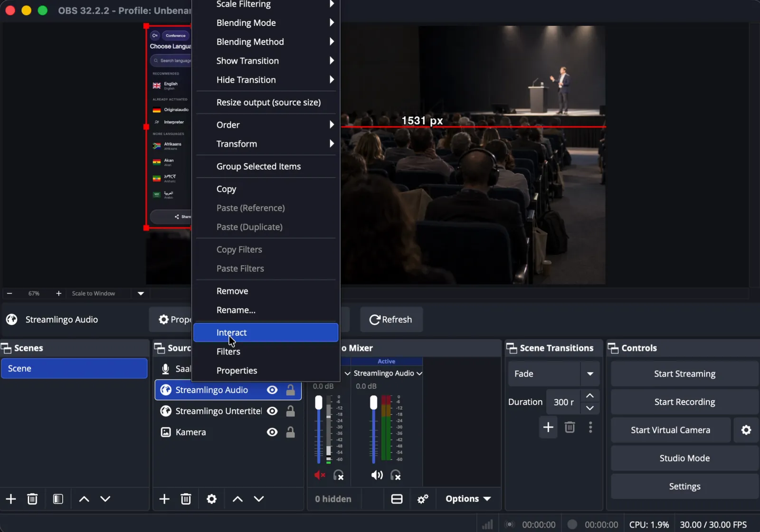Expand Order submenu

[x=266, y=125]
